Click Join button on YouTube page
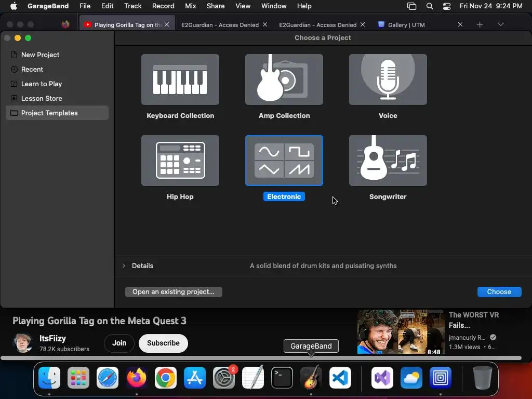Viewport: 532px width, 399px height. click(119, 343)
